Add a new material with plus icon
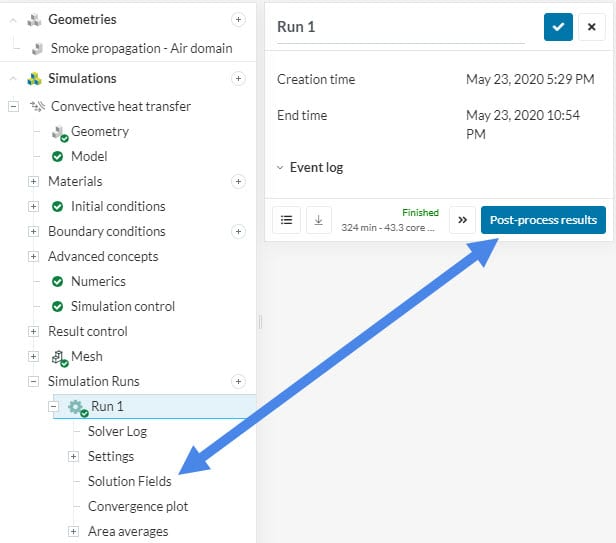This screenshot has height=543, width=616. (x=237, y=181)
